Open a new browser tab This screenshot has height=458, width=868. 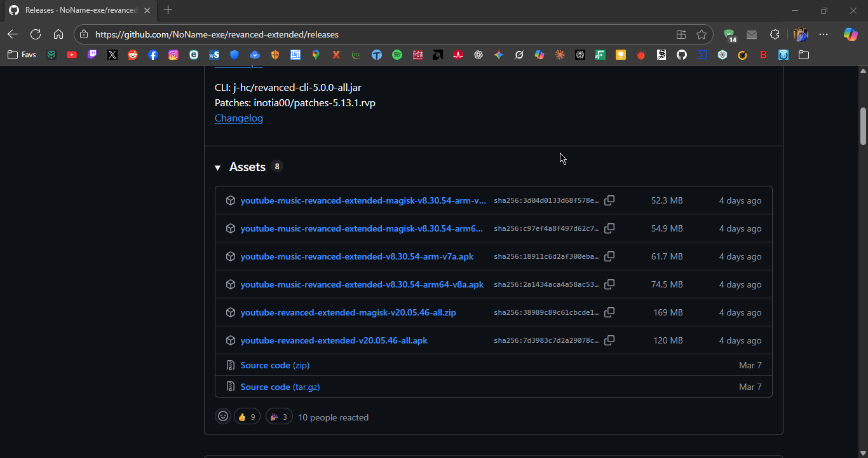click(x=168, y=10)
